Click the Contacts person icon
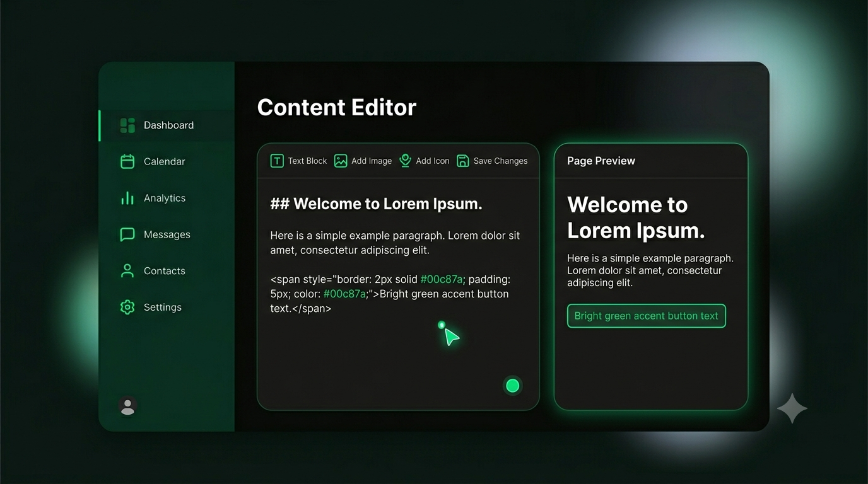 127,271
